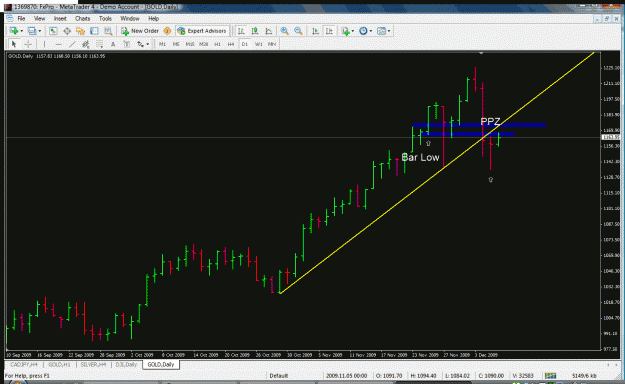Set timeframe to H1
Viewport: 625px width, 384px height.
click(217, 44)
